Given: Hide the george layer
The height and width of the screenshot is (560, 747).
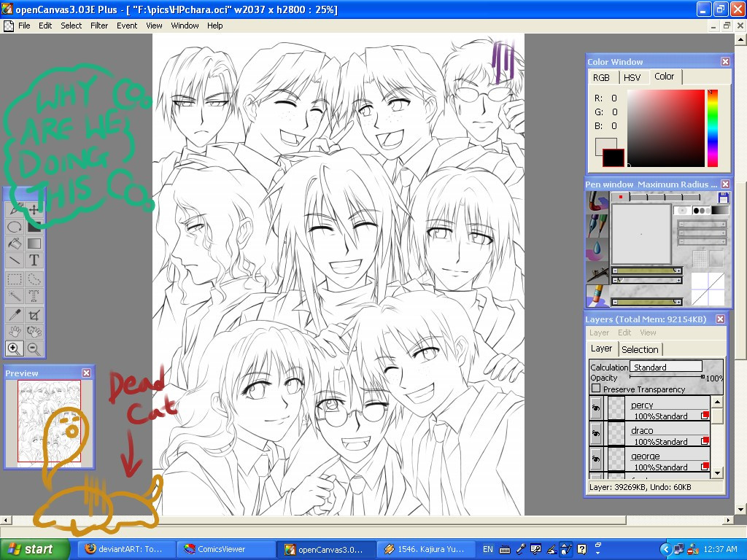Looking at the screenshot, I should point(595,459).
